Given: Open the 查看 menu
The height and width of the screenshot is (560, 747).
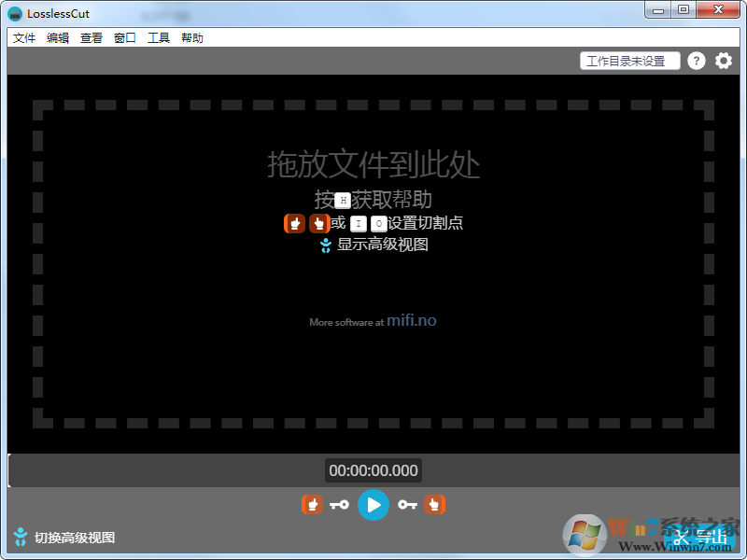Looking at the screenshot, I should [91, 37].
